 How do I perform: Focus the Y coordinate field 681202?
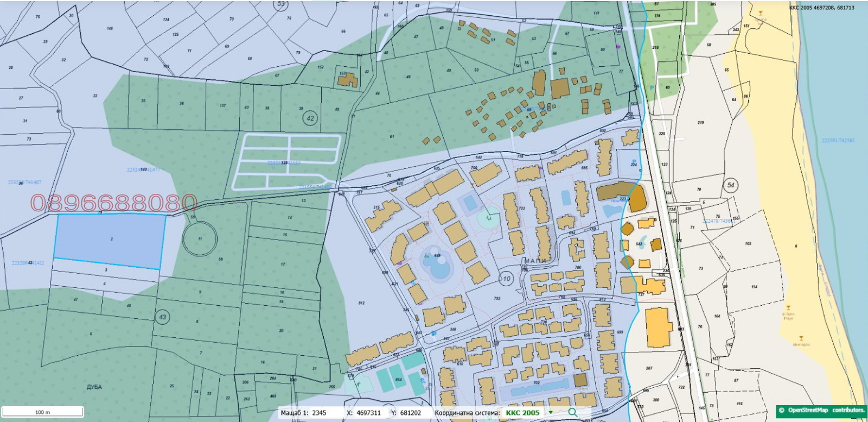(410, 413)
